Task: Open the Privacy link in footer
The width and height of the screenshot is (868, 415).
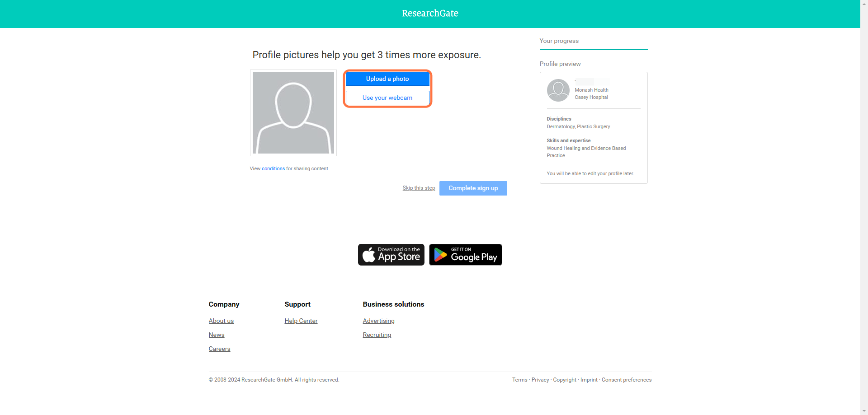Action: pyautogui.click(x=540, y=380)
